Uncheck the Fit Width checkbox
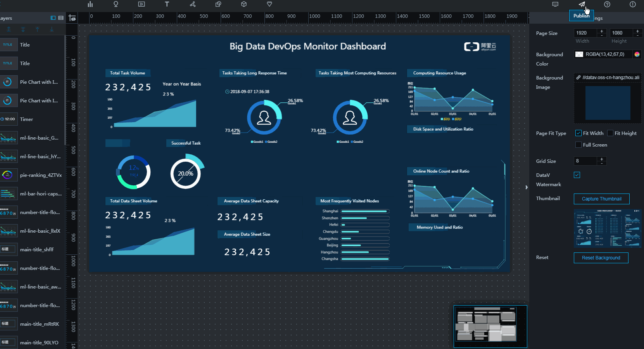Screen dimensions: 644x349 point(578,133)
